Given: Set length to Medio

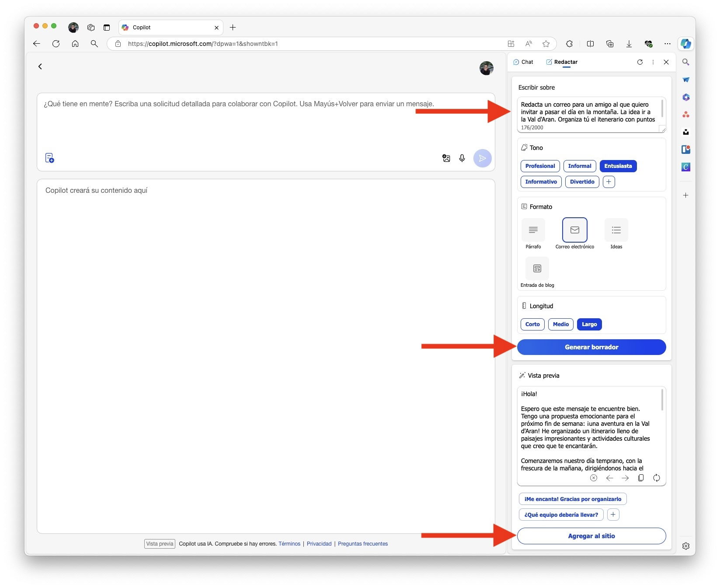Looking at the screenshot, I should 560,324.
